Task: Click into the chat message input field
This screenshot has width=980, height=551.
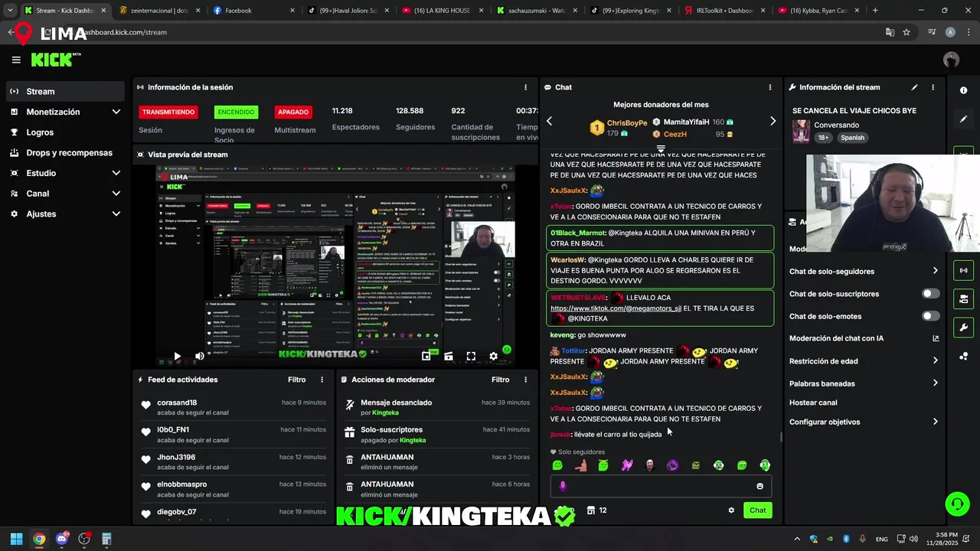Action: point(661,486)
